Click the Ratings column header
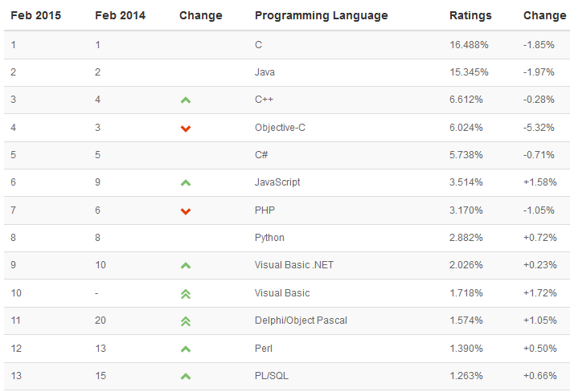Screen dimensions: 570x392 (470, 15)
